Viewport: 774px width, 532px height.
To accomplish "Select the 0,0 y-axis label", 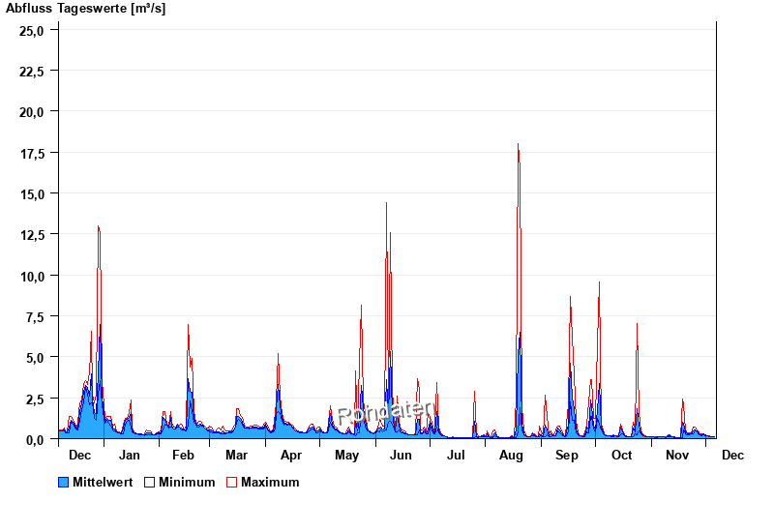I will click(x=35, y=439).
